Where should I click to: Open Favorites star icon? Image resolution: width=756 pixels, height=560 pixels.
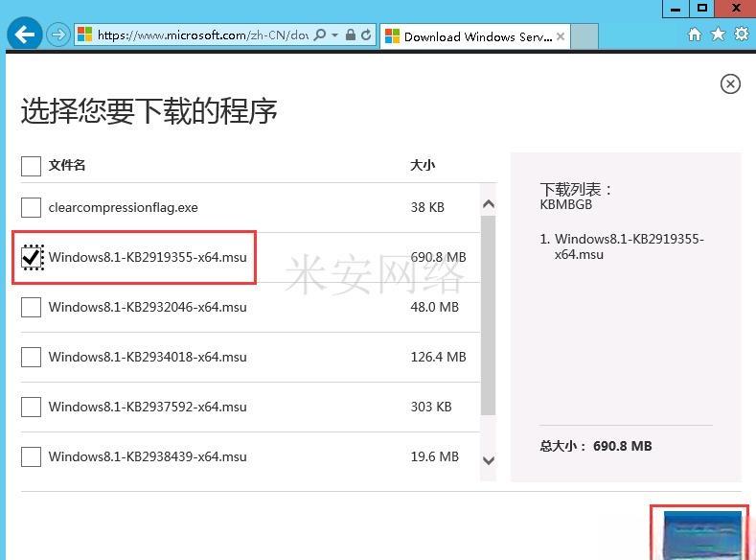tap(718, 35)
